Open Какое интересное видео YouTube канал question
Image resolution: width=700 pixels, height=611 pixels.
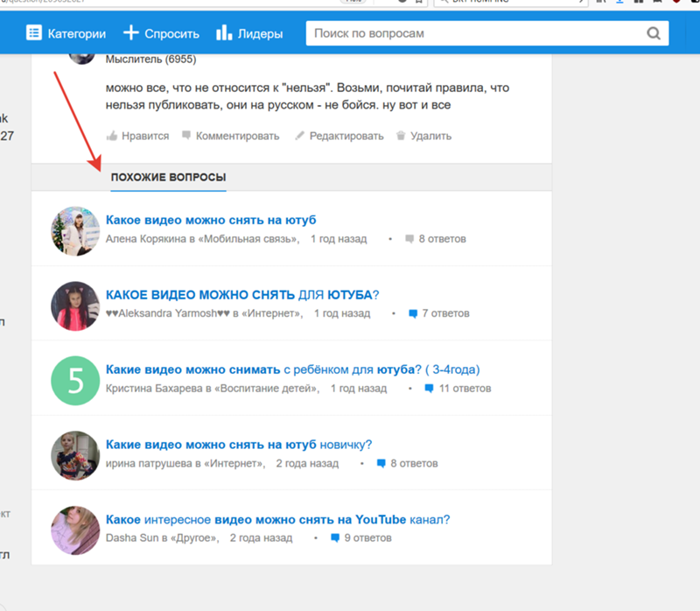point(277,520)
